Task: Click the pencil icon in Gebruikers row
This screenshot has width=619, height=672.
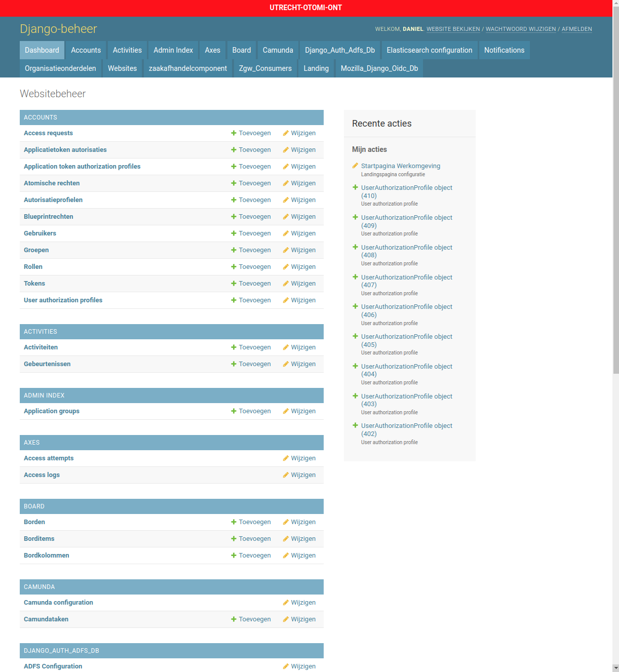Action: point(286,233)
